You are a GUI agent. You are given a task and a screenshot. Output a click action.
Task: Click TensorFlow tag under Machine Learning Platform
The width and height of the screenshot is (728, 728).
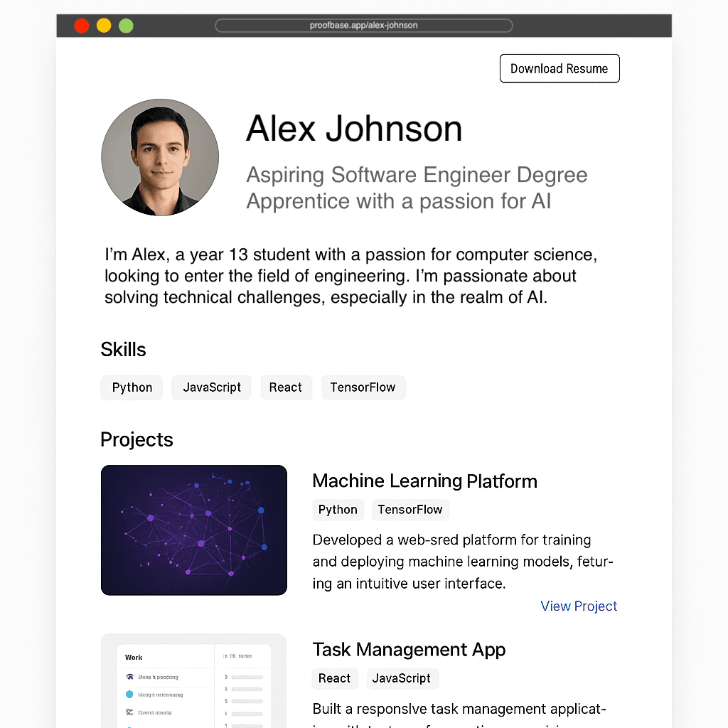point(410,510)
